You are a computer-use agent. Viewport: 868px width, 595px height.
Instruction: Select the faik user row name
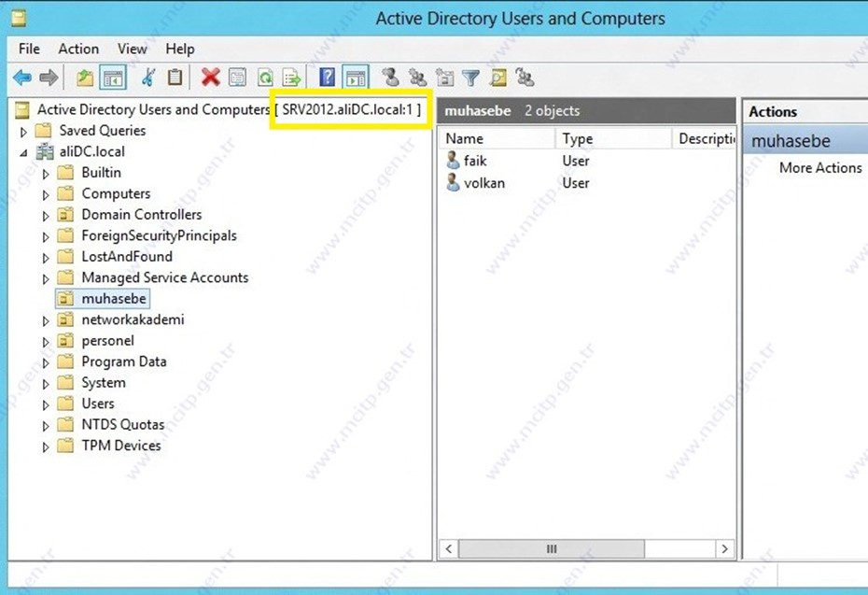point(475,161)
